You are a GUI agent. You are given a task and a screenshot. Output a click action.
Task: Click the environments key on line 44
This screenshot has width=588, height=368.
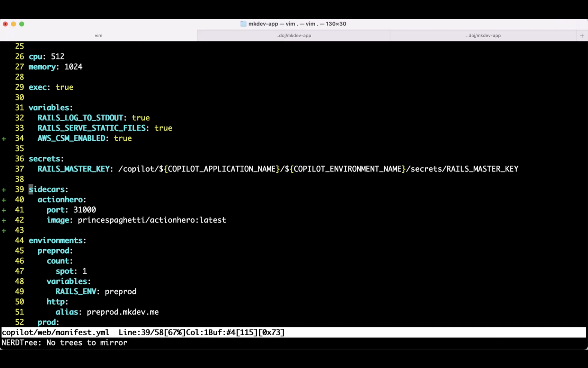(56, 240)
